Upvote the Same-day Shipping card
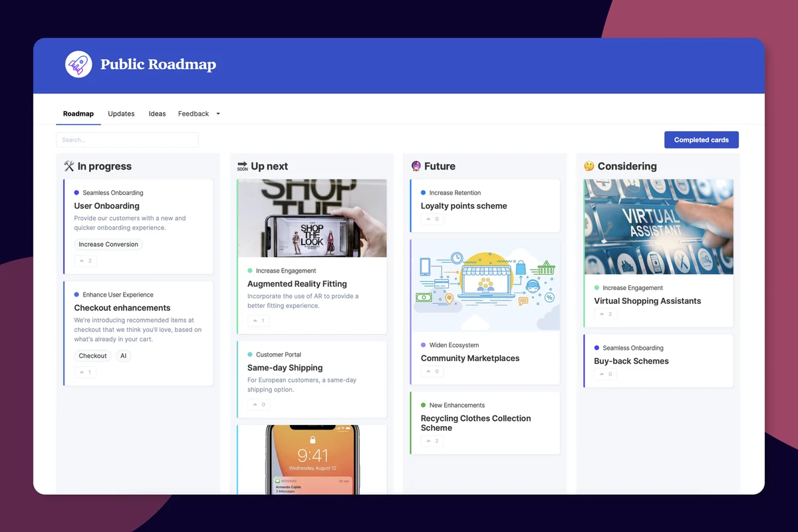798x532 pixels. (x=259, y=404)
